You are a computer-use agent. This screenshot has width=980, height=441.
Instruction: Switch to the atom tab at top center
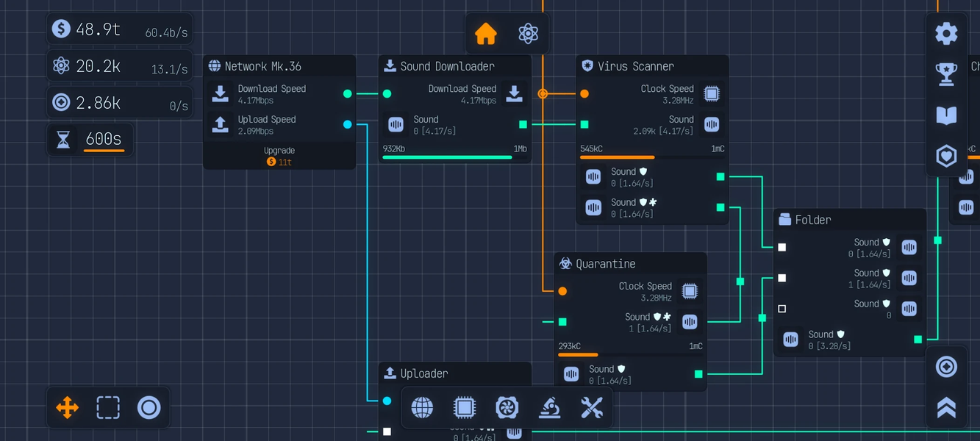tap(528, 33)
